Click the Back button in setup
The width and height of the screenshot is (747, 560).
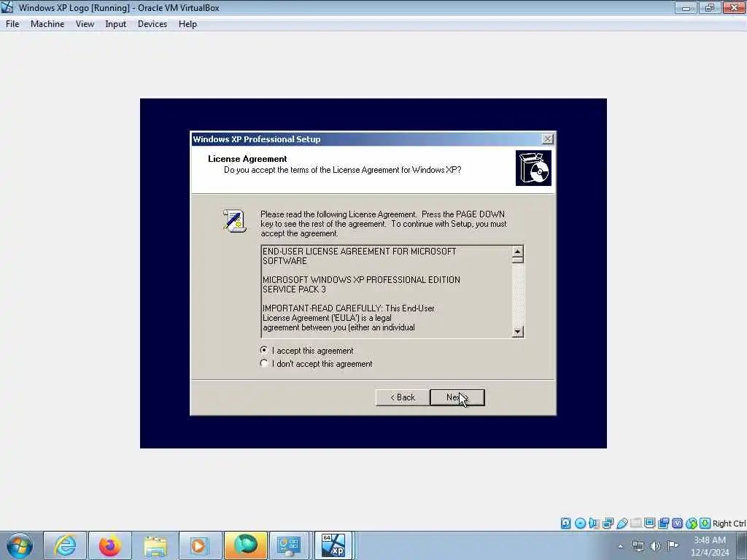coord(402,397)
